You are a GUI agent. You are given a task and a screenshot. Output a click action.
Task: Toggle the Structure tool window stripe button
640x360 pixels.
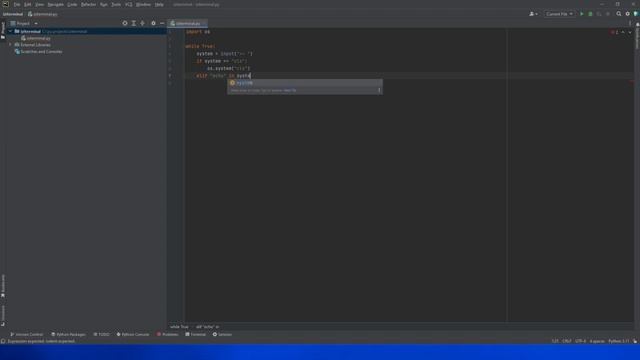coord(3,316)
